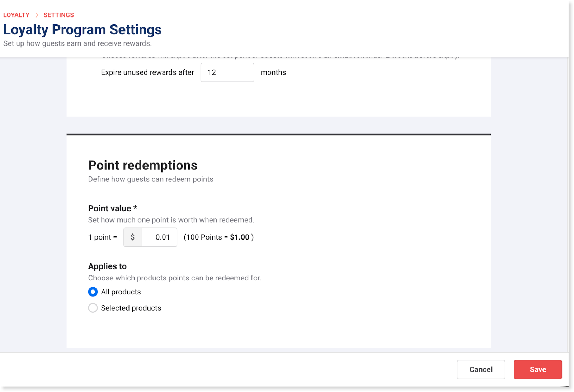Focus the point value amount field showing 0.01

tap(160, 237)
